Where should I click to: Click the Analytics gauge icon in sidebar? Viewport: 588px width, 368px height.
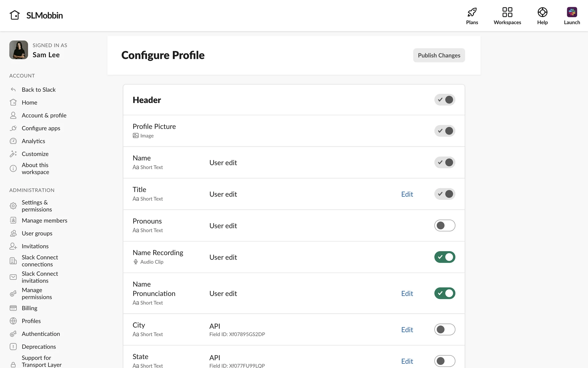[13, 141]
